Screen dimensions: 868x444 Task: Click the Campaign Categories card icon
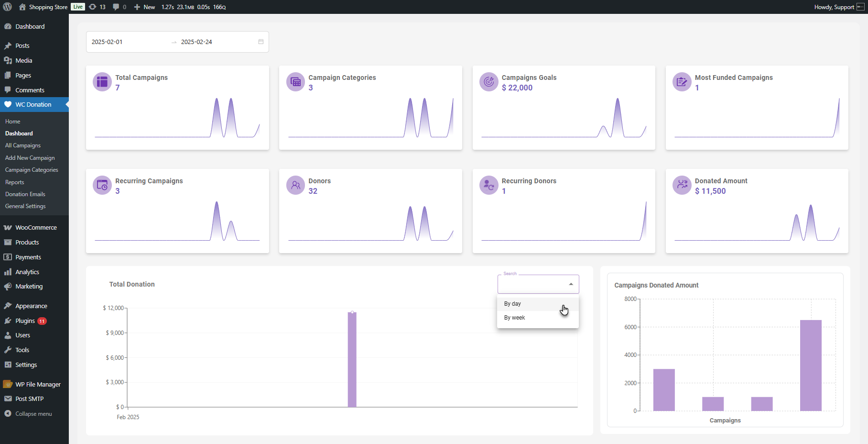(295, 82)
